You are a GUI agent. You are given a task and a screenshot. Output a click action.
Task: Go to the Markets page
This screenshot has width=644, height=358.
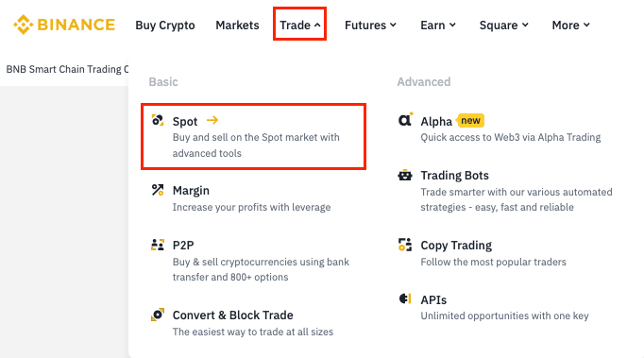coord(237,26)
